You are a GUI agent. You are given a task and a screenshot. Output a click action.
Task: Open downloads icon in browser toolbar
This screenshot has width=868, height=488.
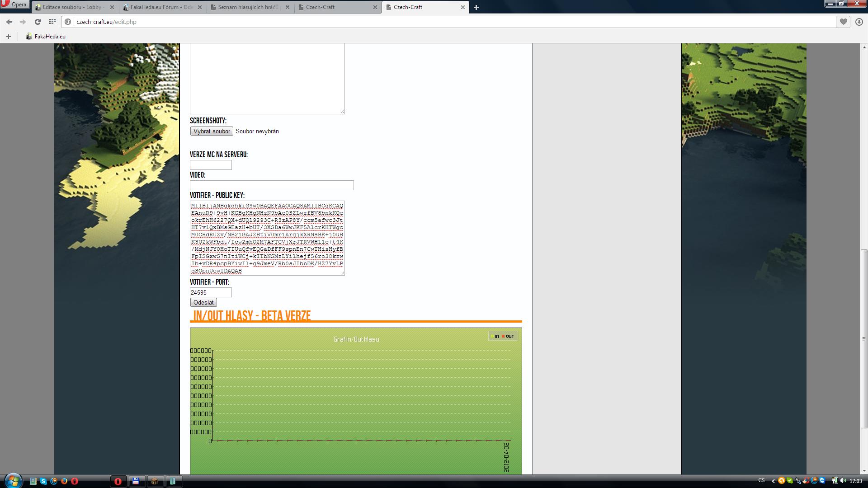pyautogui.click(x=859, y=22)
